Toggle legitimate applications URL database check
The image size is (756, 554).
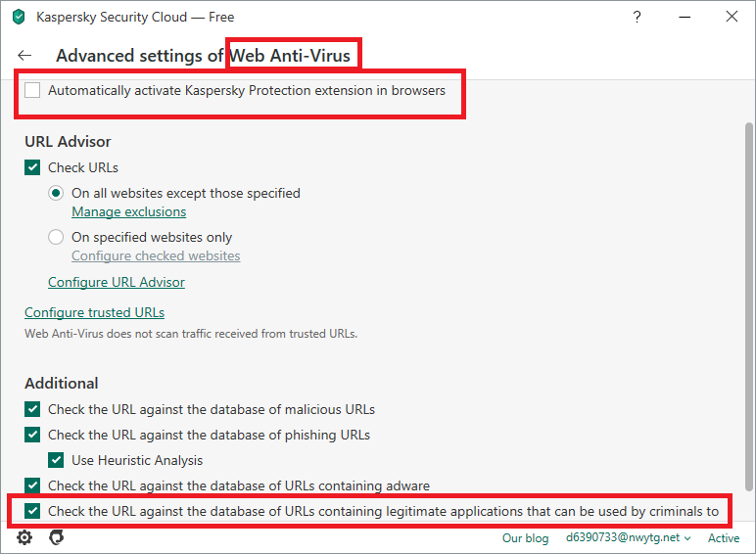[33, 511]
